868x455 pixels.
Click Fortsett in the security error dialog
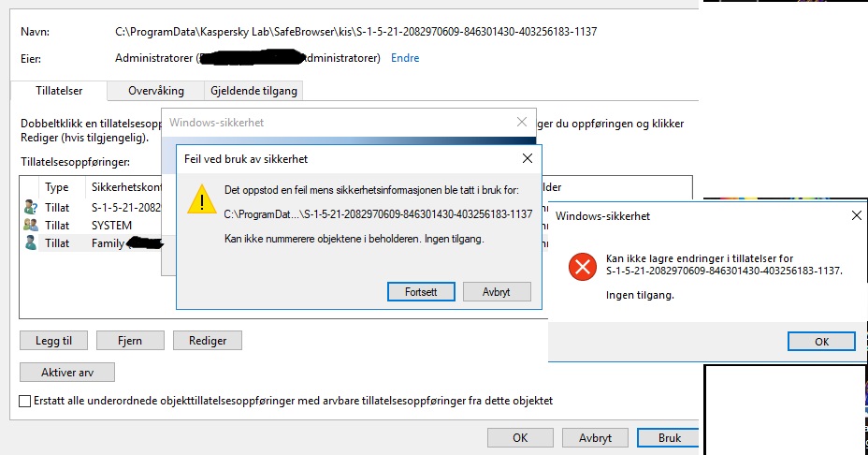click(x=421, y=291)
